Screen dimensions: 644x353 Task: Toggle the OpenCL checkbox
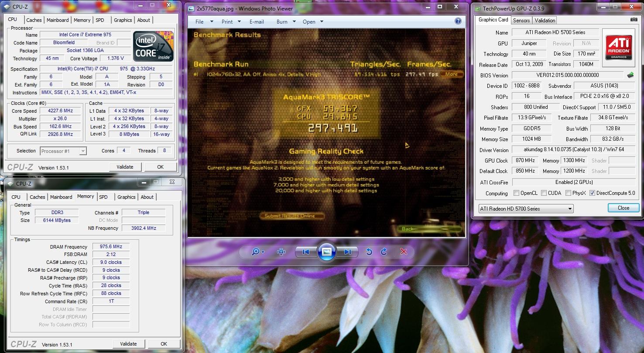[517, 193]
